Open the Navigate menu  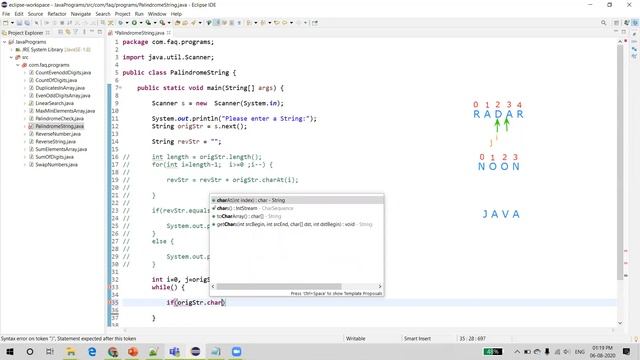point(81,14)
